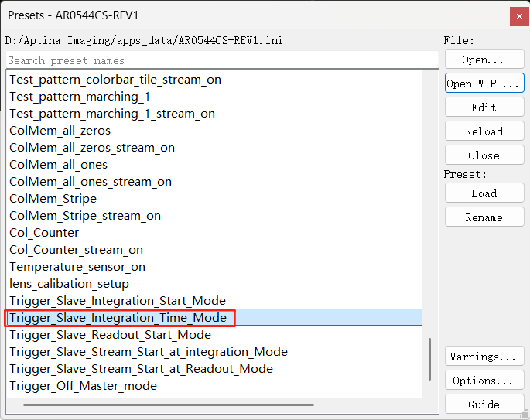Choose the Temperature_sensor_on preset

[77, 267]
